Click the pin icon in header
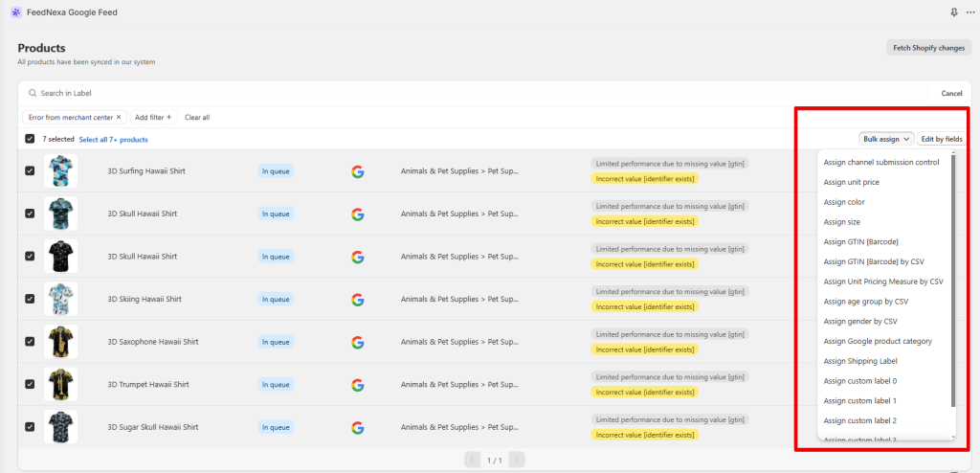 tap(954, 12)
